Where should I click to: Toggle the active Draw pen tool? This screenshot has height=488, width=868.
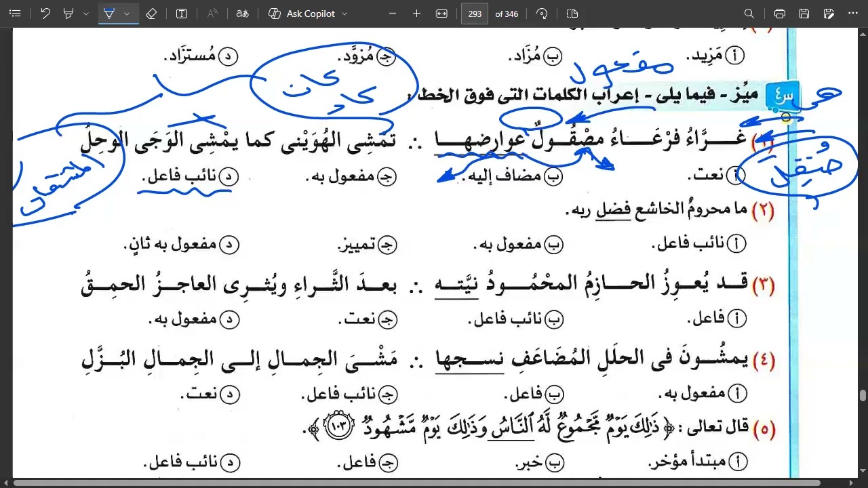[109, 14]
